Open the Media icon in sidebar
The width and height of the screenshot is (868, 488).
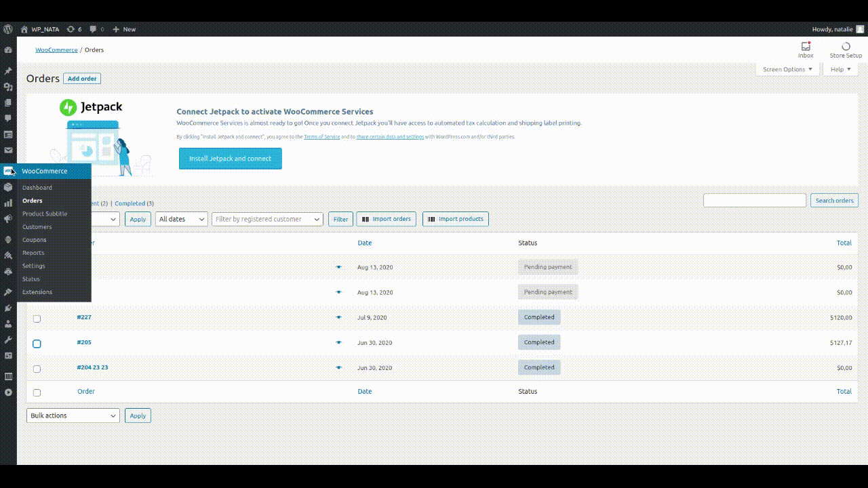[8, 87]
